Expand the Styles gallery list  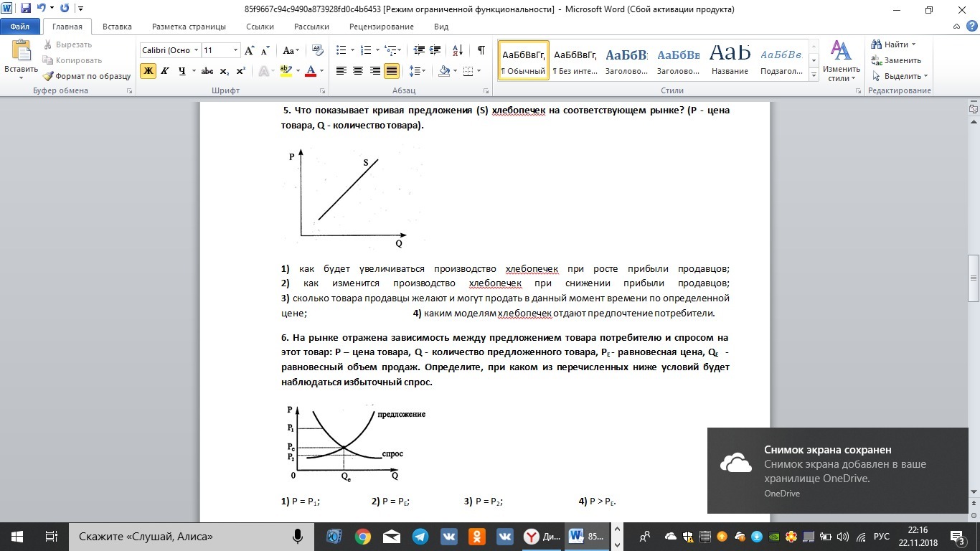tap(814, 75)
